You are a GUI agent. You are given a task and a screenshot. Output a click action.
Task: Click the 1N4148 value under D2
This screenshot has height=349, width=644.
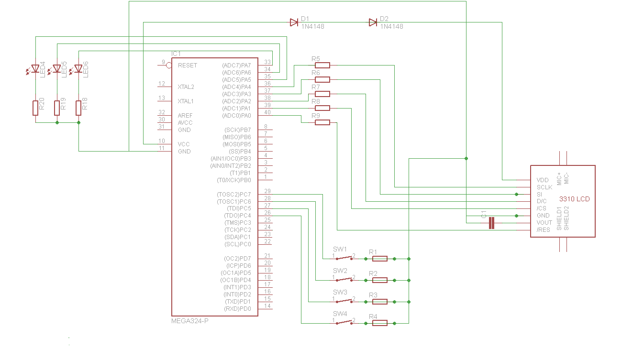tap(391, 26)
